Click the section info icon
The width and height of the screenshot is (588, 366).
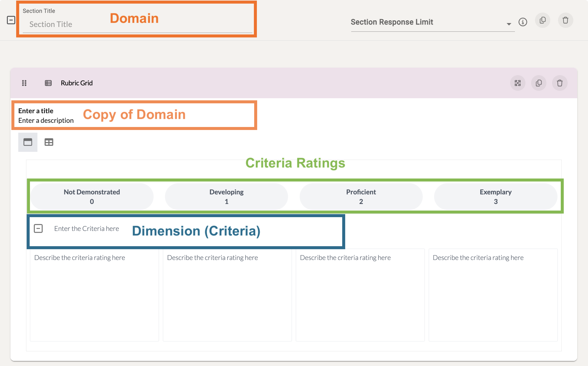[523, 22]
